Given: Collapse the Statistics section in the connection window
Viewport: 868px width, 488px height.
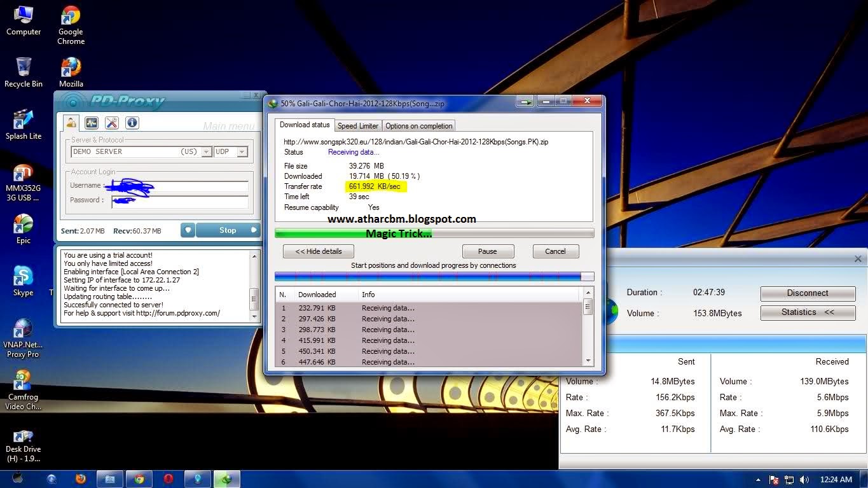Looking at the screenshot, I should (808, 312).
